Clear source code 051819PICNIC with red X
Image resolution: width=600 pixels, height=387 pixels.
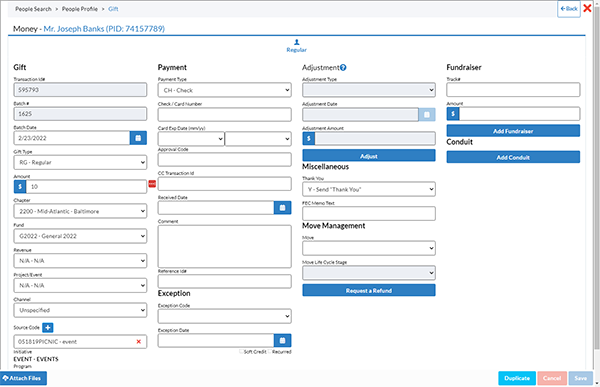[139, 341]
